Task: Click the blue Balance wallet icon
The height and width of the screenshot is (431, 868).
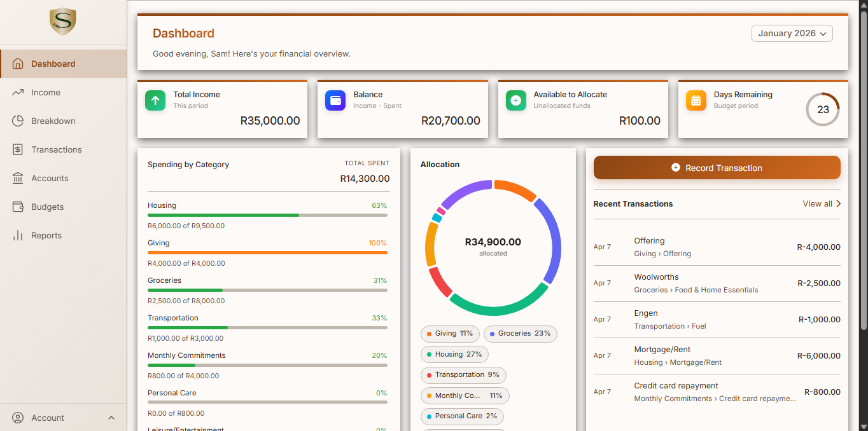Action: [335, 100]
